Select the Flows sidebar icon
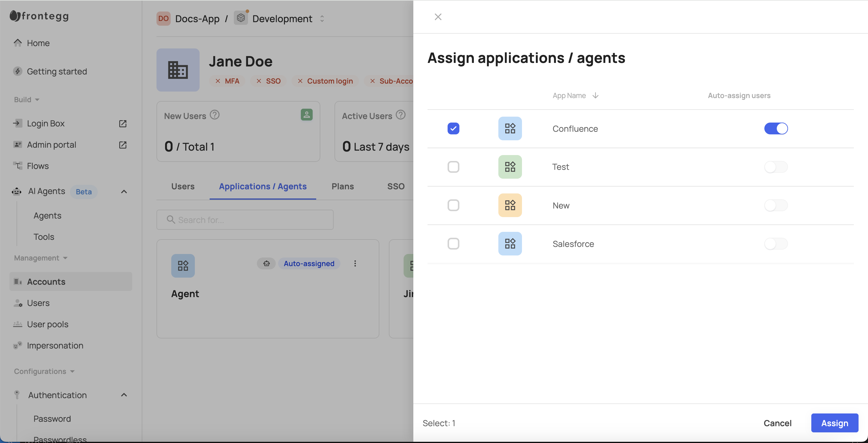The image size is (868, 443). click(x=17, y=166)
